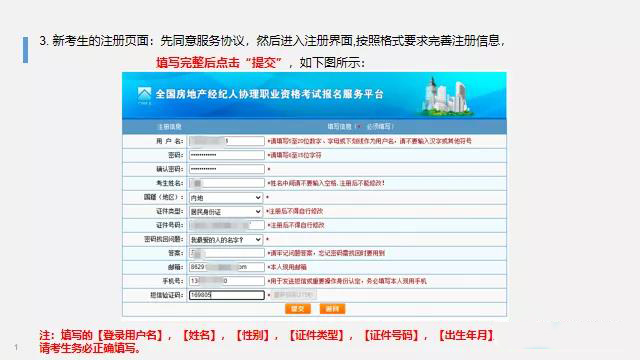This screenshot has height=360, width=640.
Task: Focus the 密码 password field
Action: [227, 155]
